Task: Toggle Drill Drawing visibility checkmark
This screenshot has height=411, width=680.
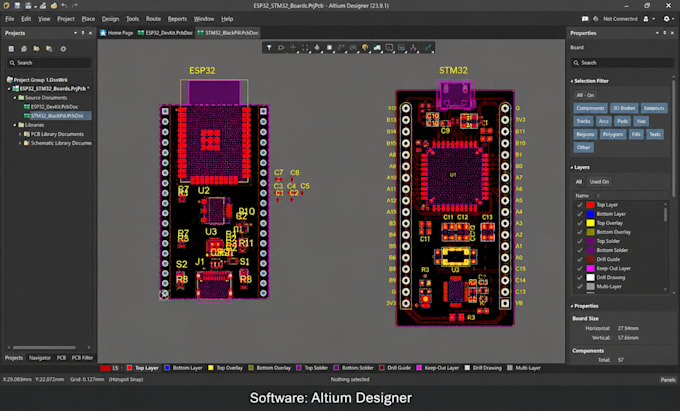Action: [580, 277]
